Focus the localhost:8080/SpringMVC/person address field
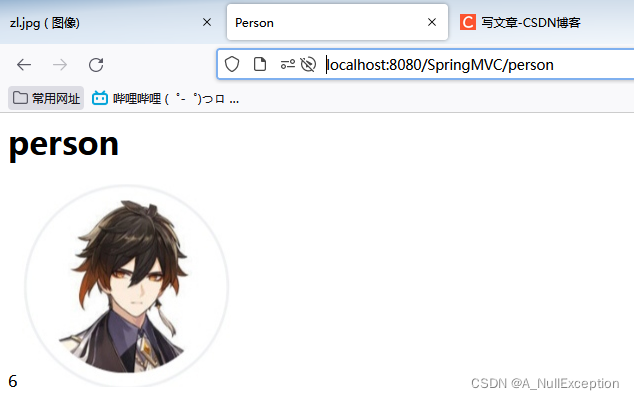634x400 pixels. 440,65
